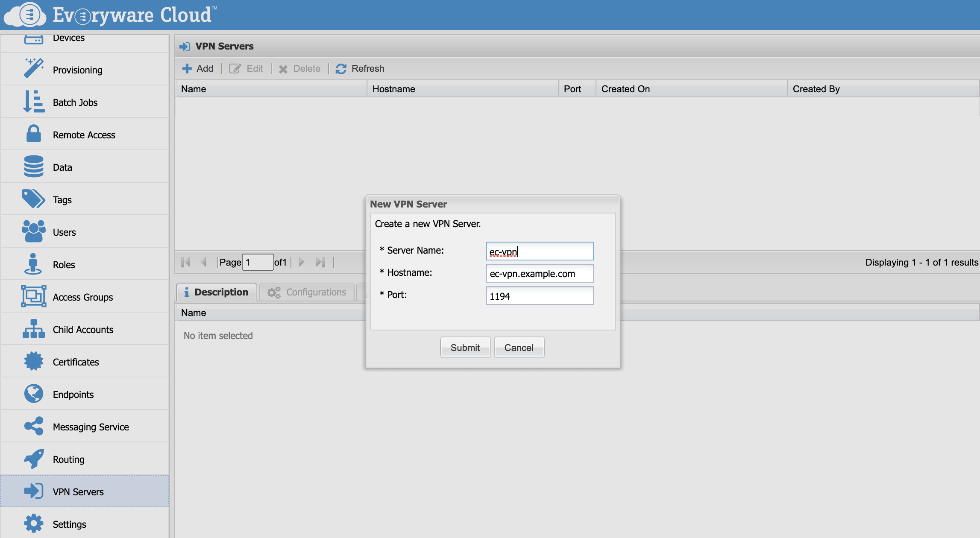The width and height of the screenshot is (980, 538).
Task: Open the Certificates badge icon
Action: (x=34, y=361)
